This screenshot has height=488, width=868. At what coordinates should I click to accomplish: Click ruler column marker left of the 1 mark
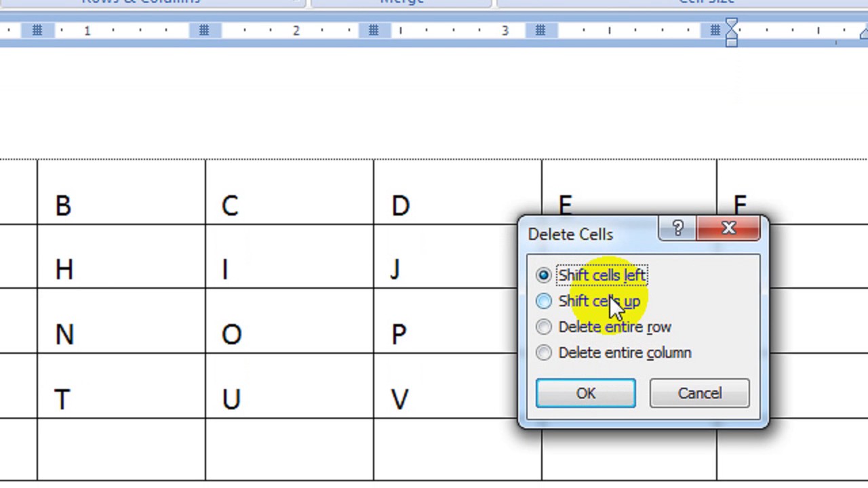37,30
